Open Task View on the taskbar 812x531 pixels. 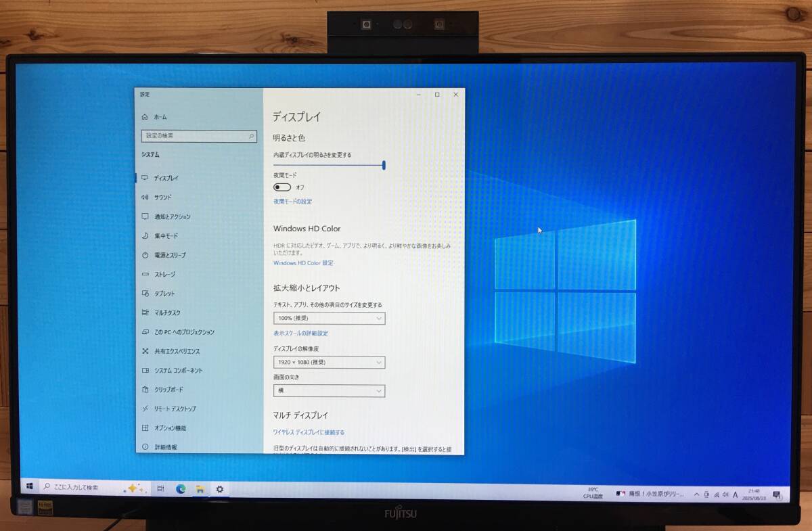(160, 488)
